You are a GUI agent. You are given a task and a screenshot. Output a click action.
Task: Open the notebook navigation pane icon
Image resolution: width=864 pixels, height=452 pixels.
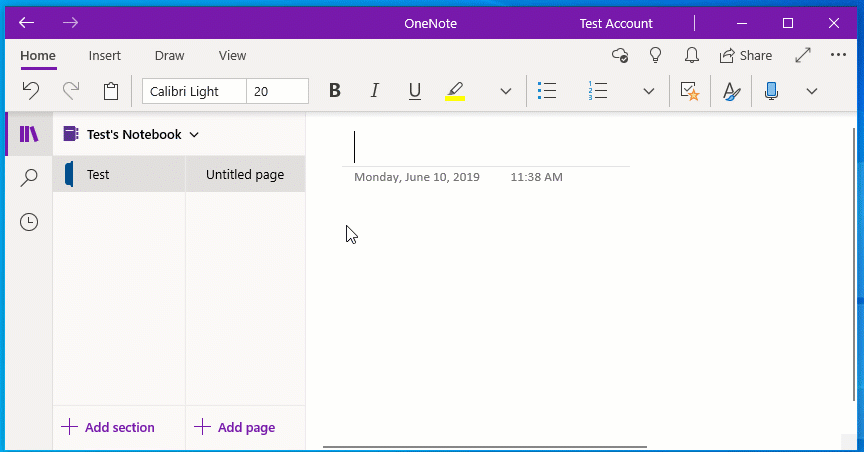29,135
